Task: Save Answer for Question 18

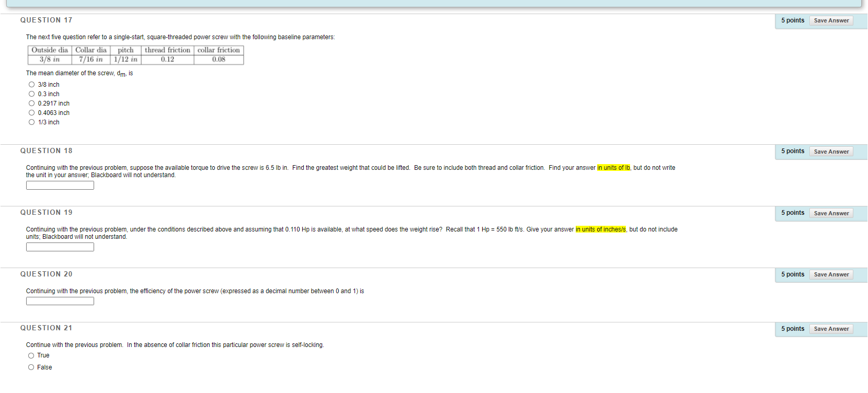Action: tap(831, 152)
